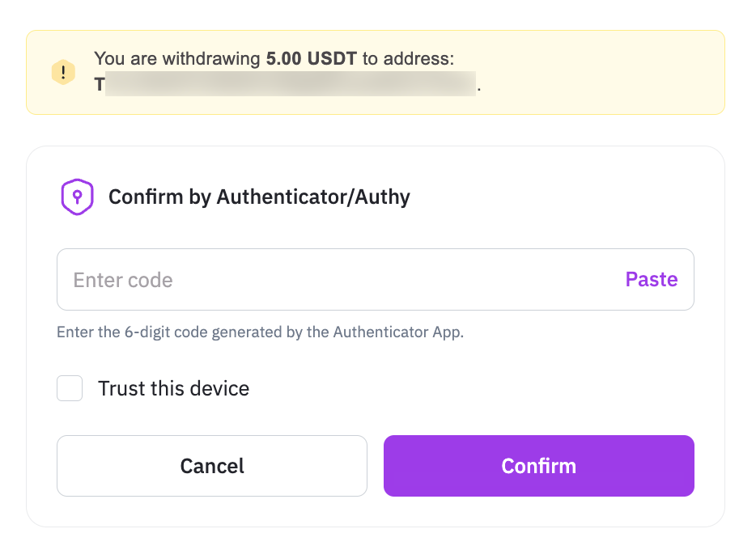This screenshot has width=756, height=550.
Task: Click the purple shield key icon
Action: point(78,197)
